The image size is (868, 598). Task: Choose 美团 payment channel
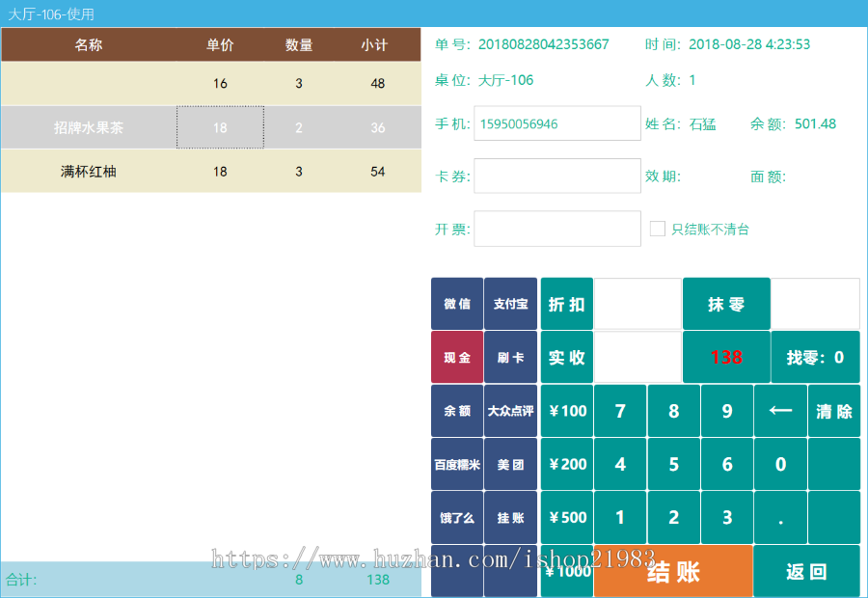tap(510, 464)
